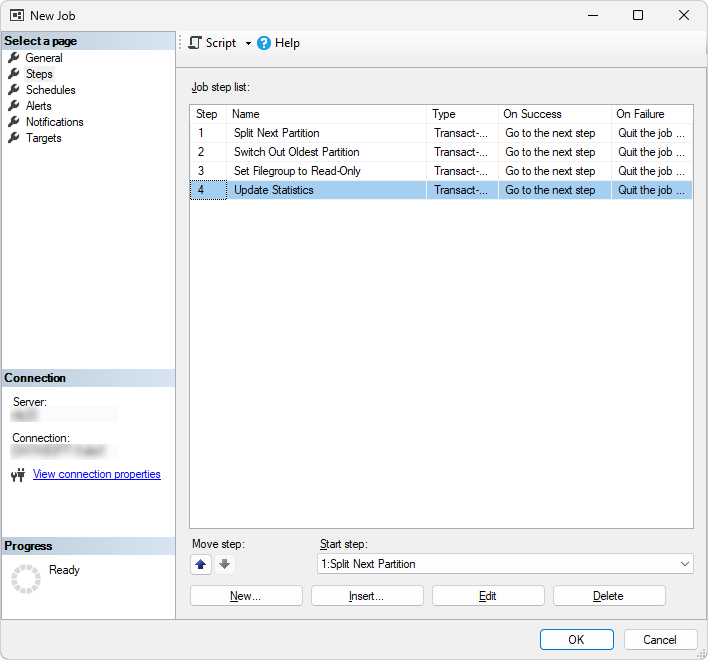Select the Split Next Partition step row
708x660 pixels.
(277, 133)
